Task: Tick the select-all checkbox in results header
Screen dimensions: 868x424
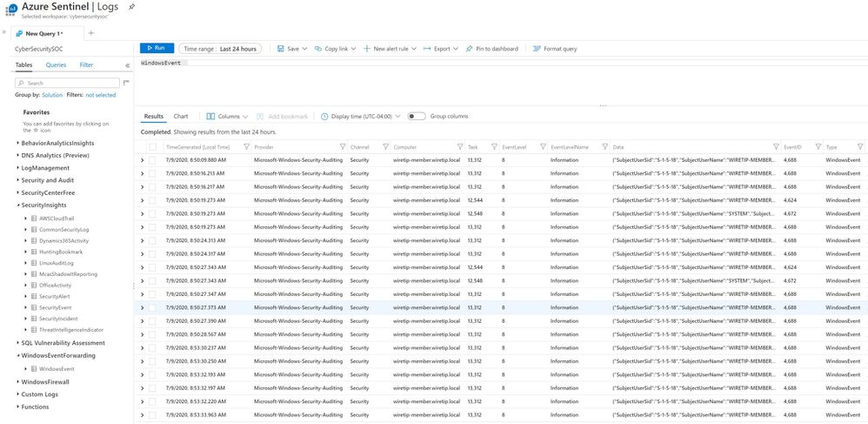Action: (153, 147)
